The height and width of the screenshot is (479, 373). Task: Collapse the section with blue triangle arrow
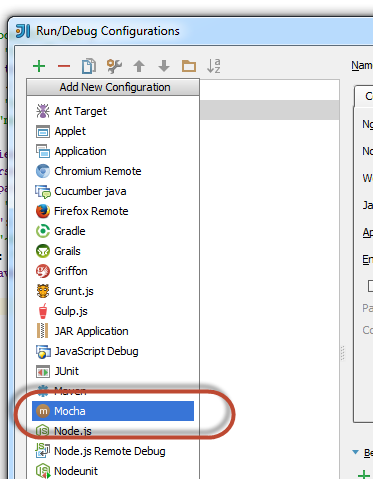(355, 452)
